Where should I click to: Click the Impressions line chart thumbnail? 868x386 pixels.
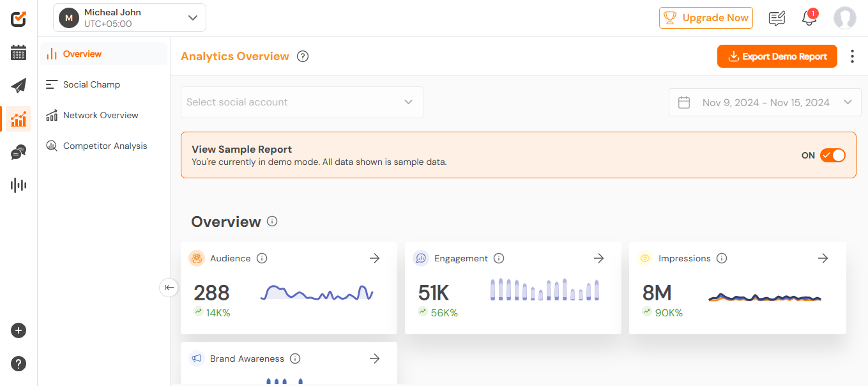click(765, 297)
